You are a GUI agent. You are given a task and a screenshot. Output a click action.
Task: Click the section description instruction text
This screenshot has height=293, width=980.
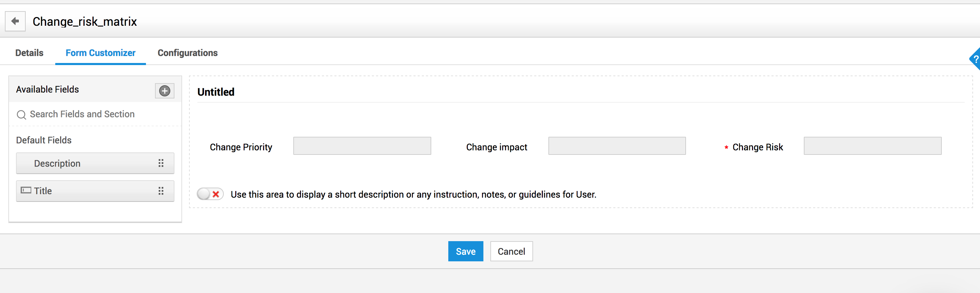click(x=413, y=195)
